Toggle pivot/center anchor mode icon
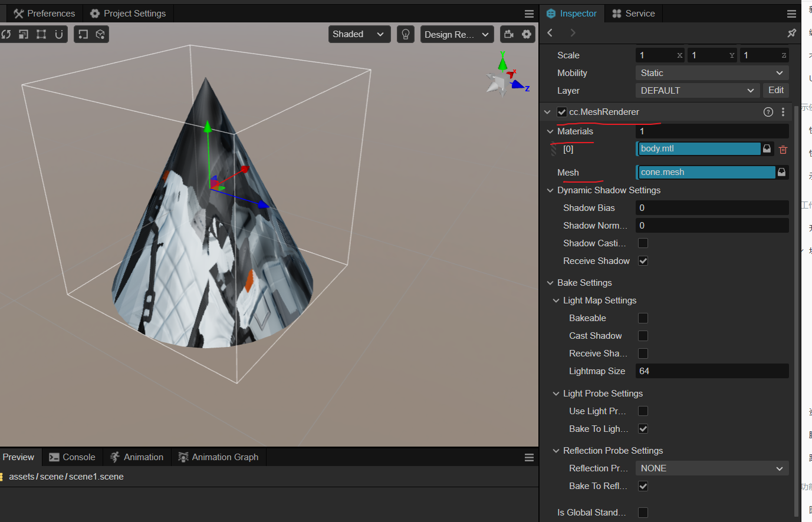The width and height of the screenshot is (812, 522). coord(83,34)
